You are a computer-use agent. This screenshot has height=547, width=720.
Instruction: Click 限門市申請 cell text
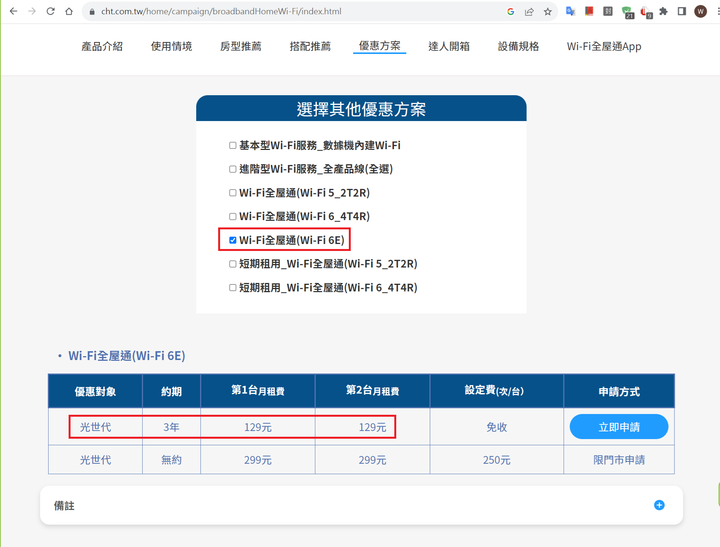pyautogui.click(x=619, y=460)
